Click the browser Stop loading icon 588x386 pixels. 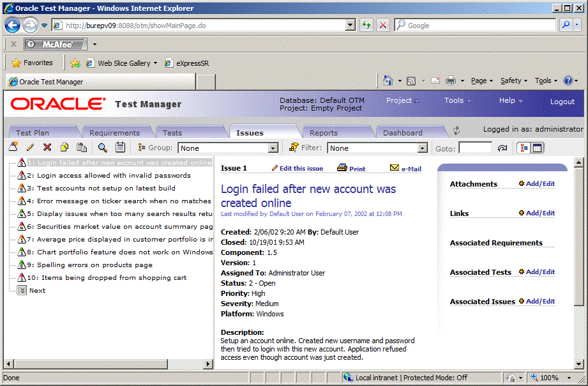click(383, 25)
